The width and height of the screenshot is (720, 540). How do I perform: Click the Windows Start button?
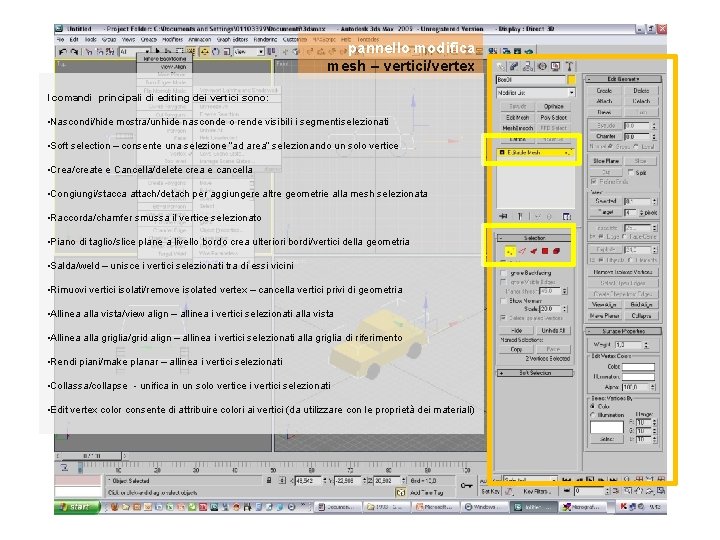[77, 507]
